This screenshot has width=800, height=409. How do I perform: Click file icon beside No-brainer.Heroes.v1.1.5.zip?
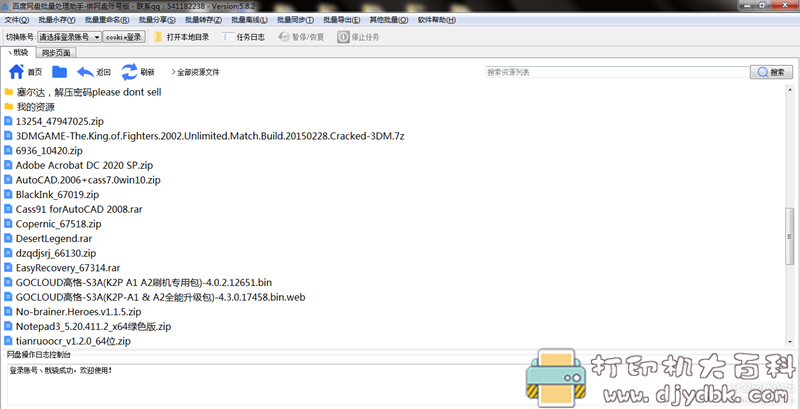pyautogui.click(x=8, y=311)
